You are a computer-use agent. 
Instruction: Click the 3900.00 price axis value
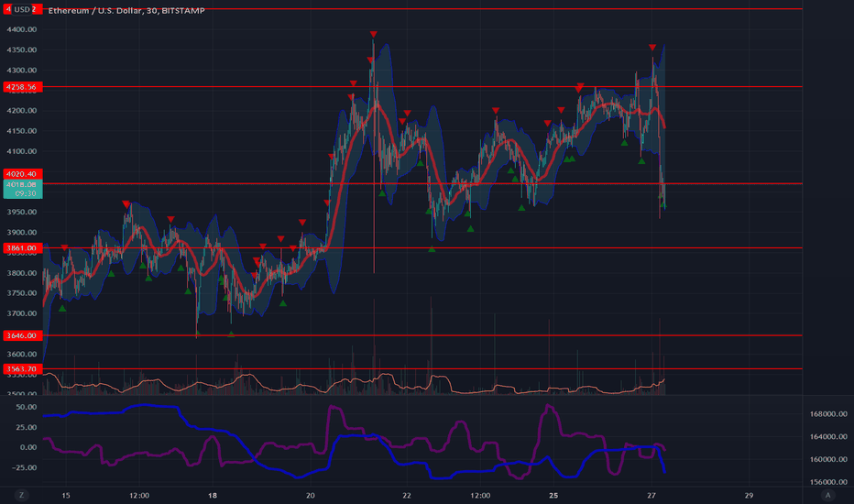(22, 232)
